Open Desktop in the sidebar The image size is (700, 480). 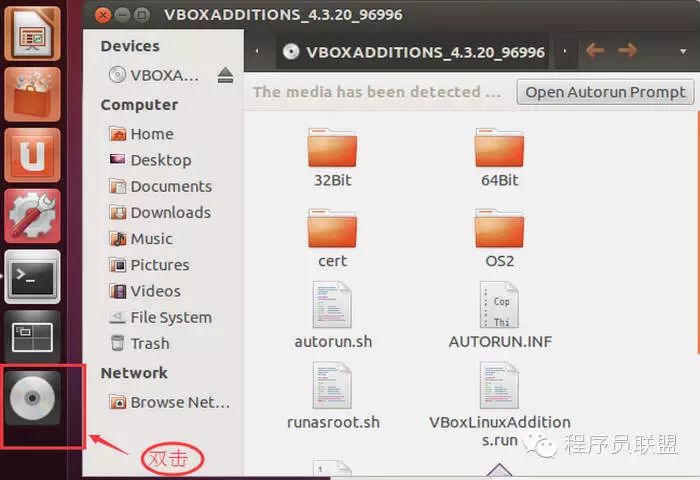[150, 160]
